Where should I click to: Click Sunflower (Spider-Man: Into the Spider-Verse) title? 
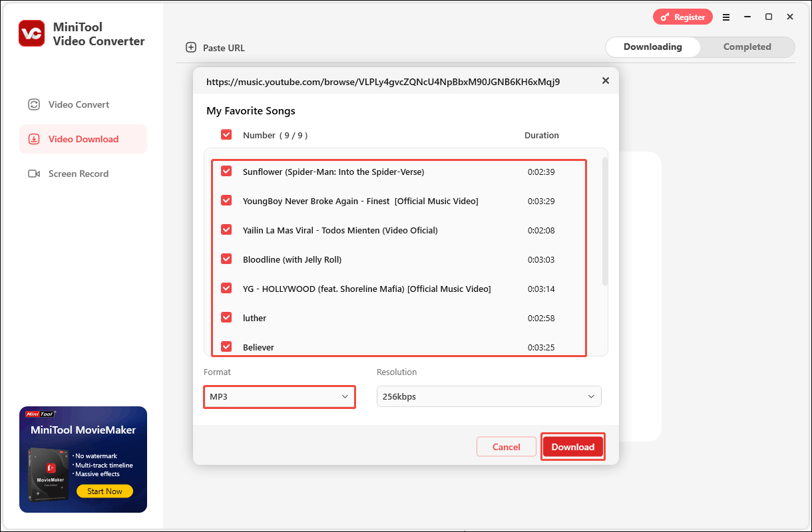[333, 172]
